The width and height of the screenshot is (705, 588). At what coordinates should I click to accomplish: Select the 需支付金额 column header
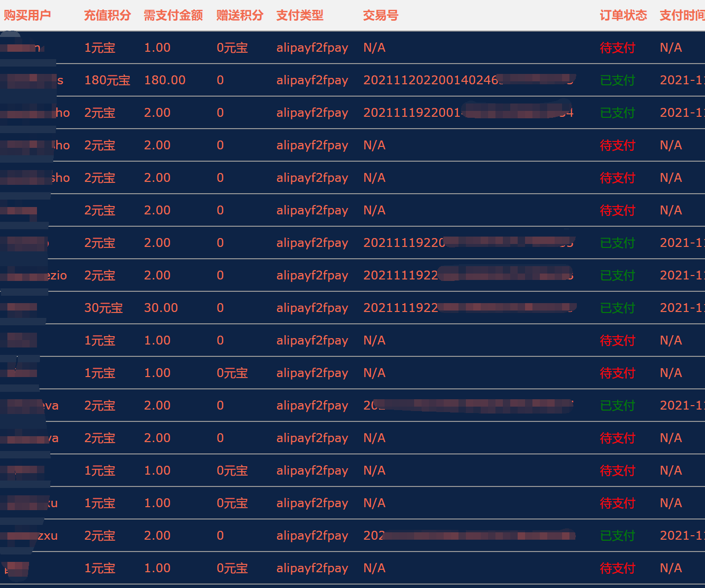[174, 15]
